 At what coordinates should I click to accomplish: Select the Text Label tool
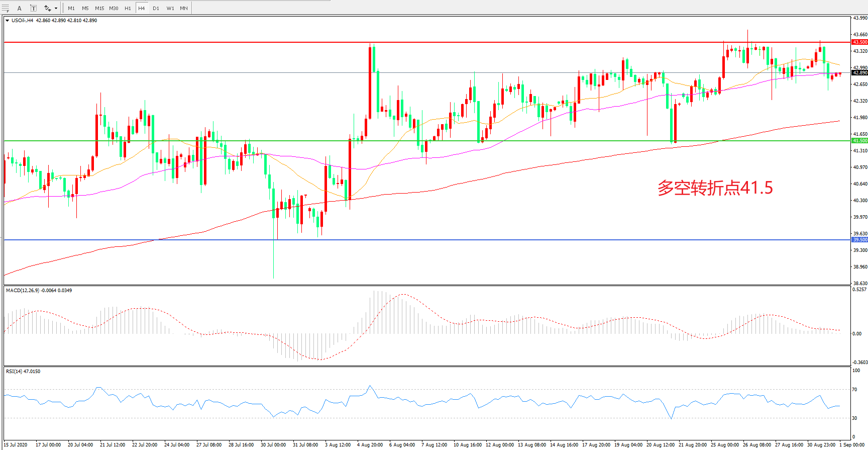[33, 8]
